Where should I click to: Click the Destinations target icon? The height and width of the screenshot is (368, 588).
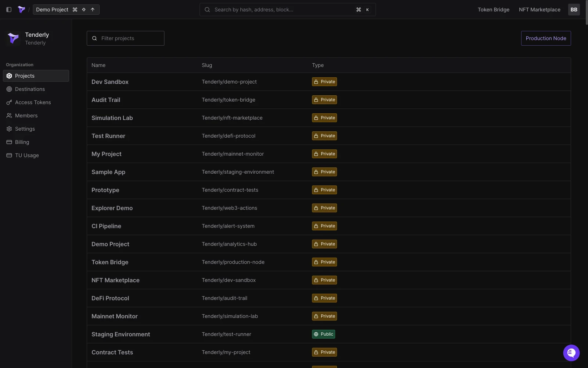click(x=9, y=89)
